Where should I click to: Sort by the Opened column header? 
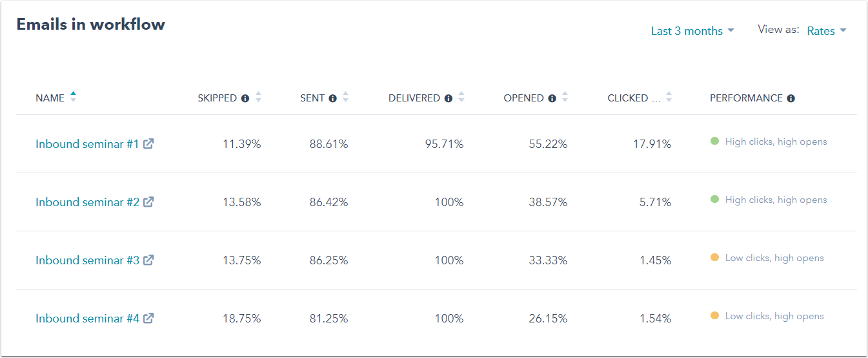pos(523,98)
